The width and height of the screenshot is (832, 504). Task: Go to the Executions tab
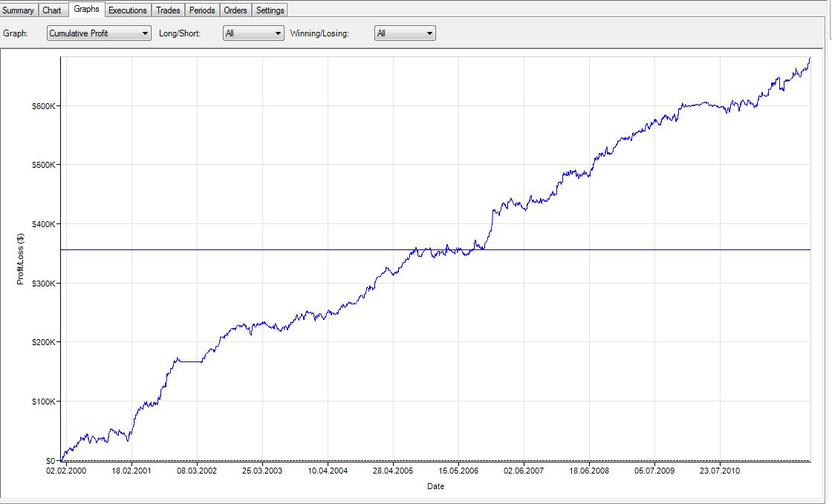point(128,10)
